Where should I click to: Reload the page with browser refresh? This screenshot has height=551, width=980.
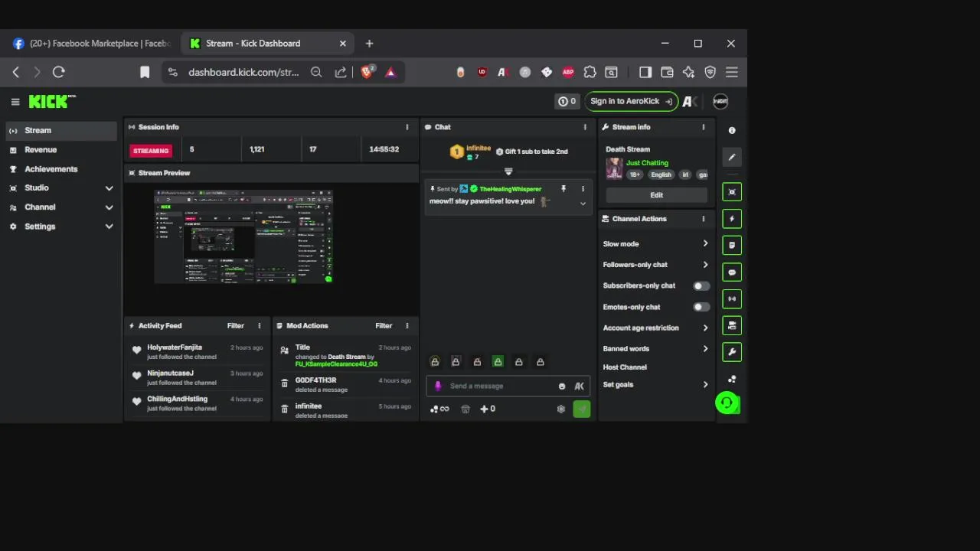tap(58, 72)
